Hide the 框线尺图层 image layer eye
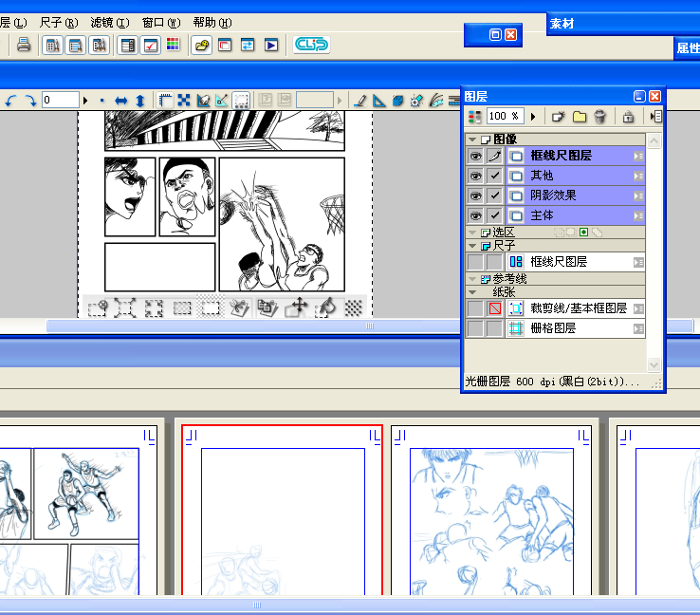Image resolution: width=700 pixels, height=615 pixels. (x=475, y=156)
